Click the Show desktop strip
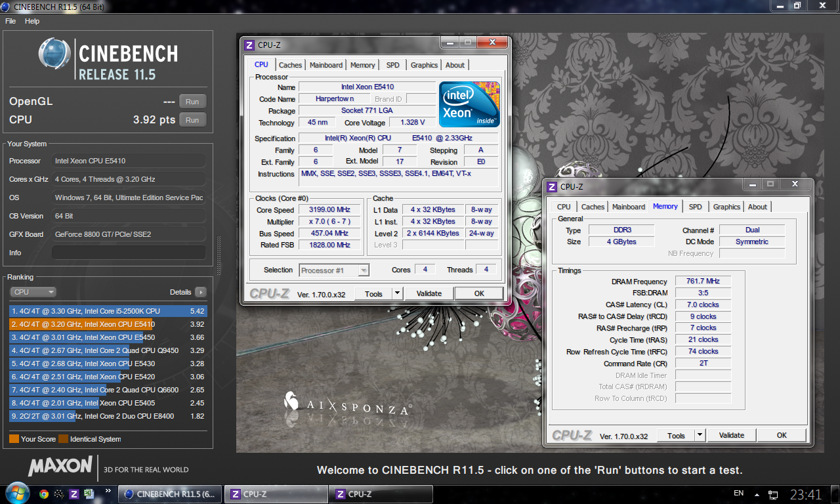This screenshot has height=504, width=840. tap(835, 494)
